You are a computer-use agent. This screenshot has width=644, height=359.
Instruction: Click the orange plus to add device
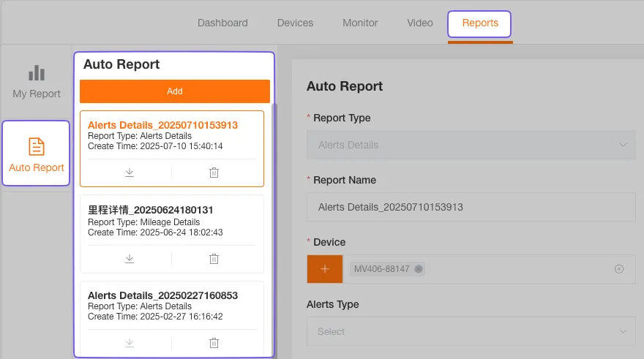point(325,269)
